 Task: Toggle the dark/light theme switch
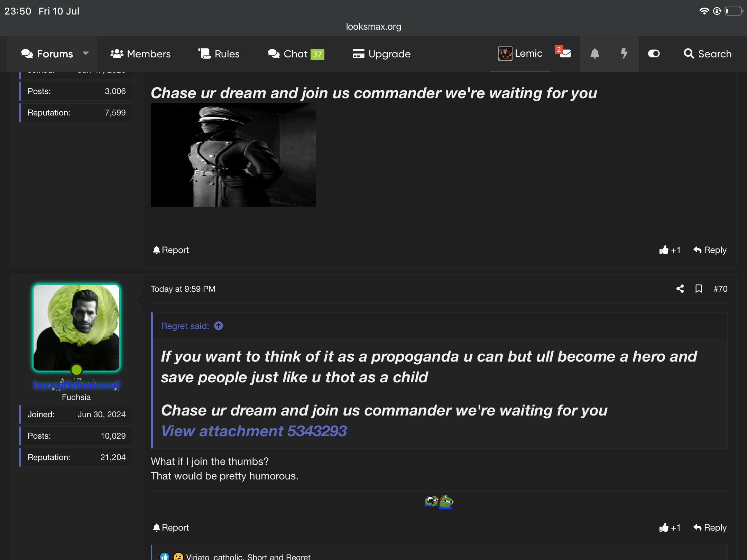click(x=654, y=54)
